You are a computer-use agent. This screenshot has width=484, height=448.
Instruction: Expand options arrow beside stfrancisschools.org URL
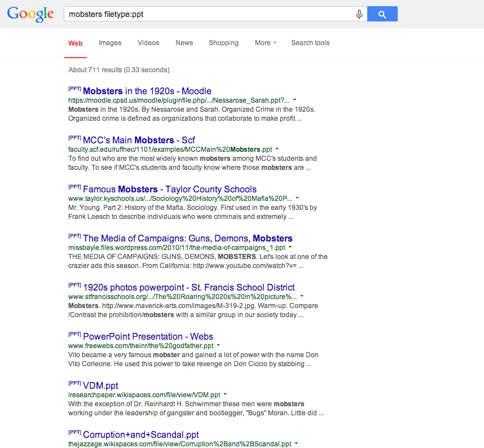pyautogui.click(x=302, y=296)
